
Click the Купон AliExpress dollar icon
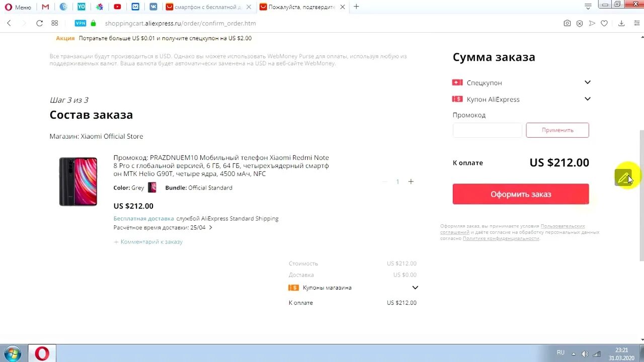457,99
